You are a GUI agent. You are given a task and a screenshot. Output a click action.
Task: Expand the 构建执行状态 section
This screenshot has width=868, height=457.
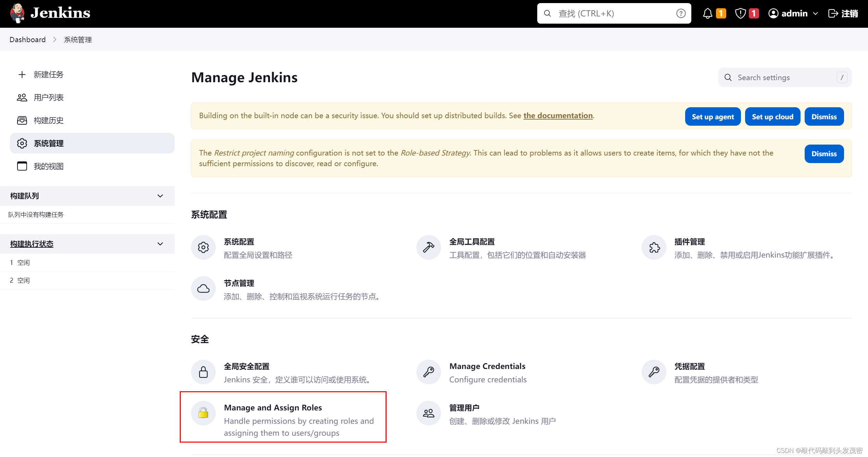click(x=164, y=244)
